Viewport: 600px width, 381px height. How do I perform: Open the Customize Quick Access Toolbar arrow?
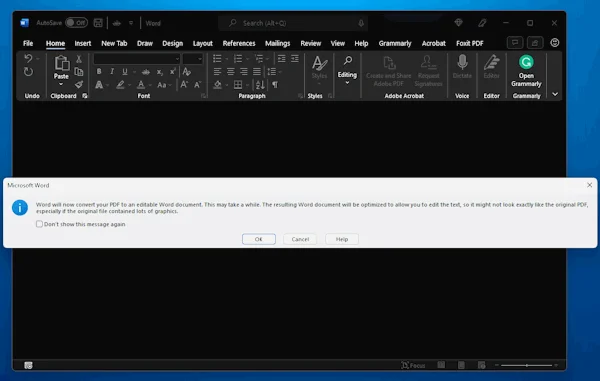(x=131, y=23)
